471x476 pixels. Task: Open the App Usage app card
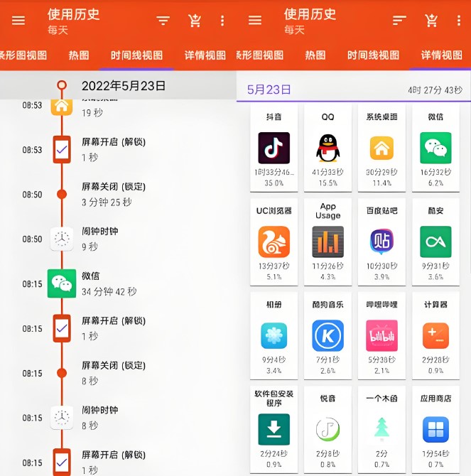(327, 242)
